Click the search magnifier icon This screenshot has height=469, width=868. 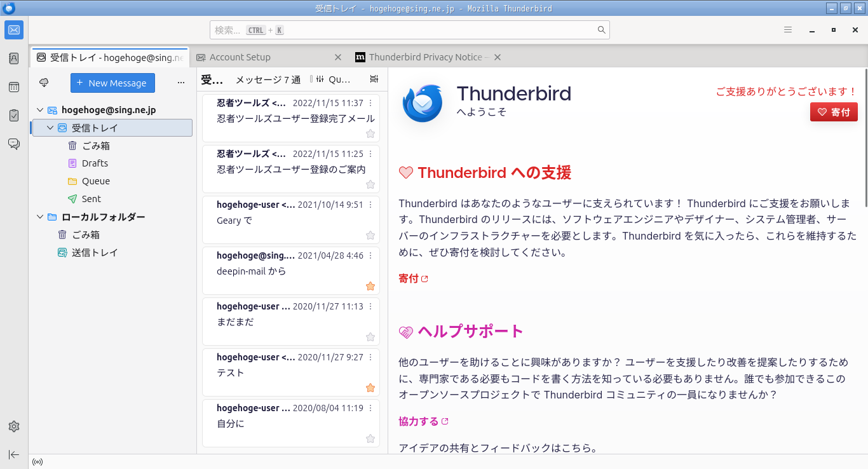pos(601,30)
